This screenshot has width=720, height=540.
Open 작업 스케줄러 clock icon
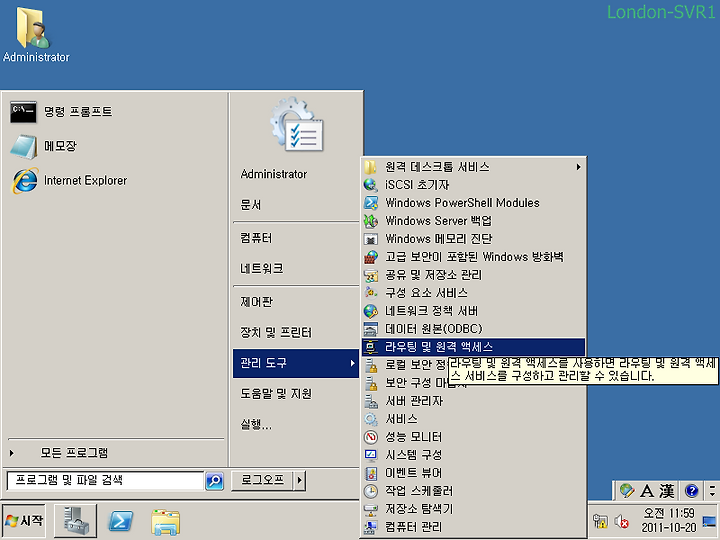coord(371,491)
